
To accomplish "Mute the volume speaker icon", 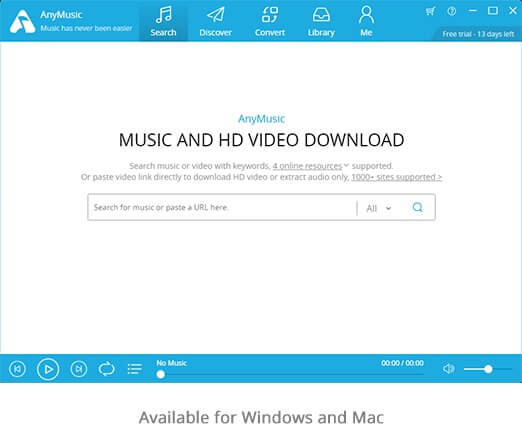I will (449, 369).
